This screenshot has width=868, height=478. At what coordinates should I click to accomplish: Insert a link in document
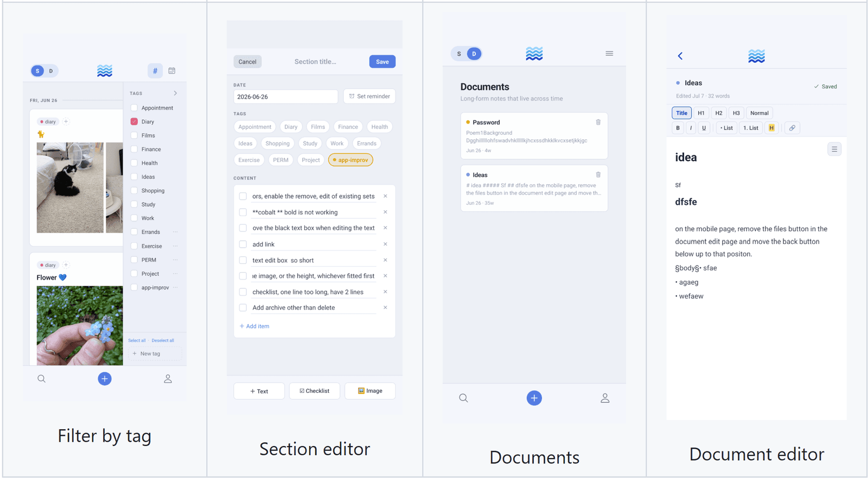coord(792,128)
